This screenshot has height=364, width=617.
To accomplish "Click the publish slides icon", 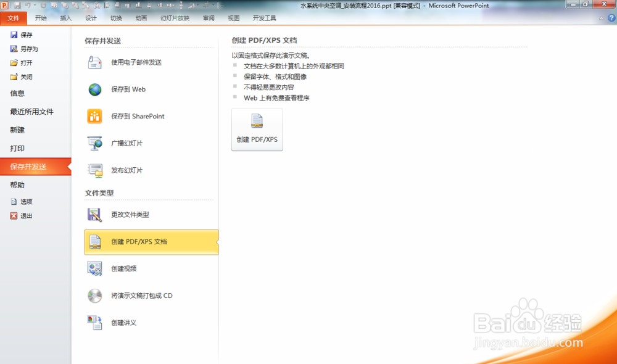I will point(95,170).
